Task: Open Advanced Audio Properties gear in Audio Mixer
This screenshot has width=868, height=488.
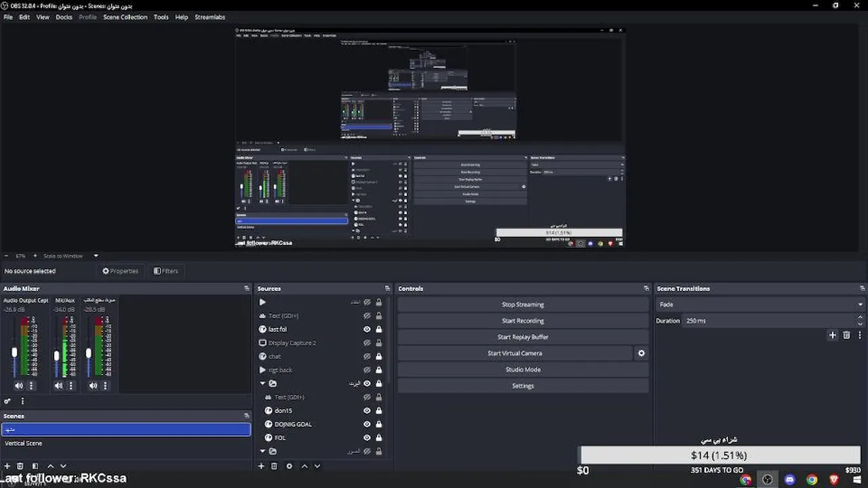Action: [x=7, y=401]
